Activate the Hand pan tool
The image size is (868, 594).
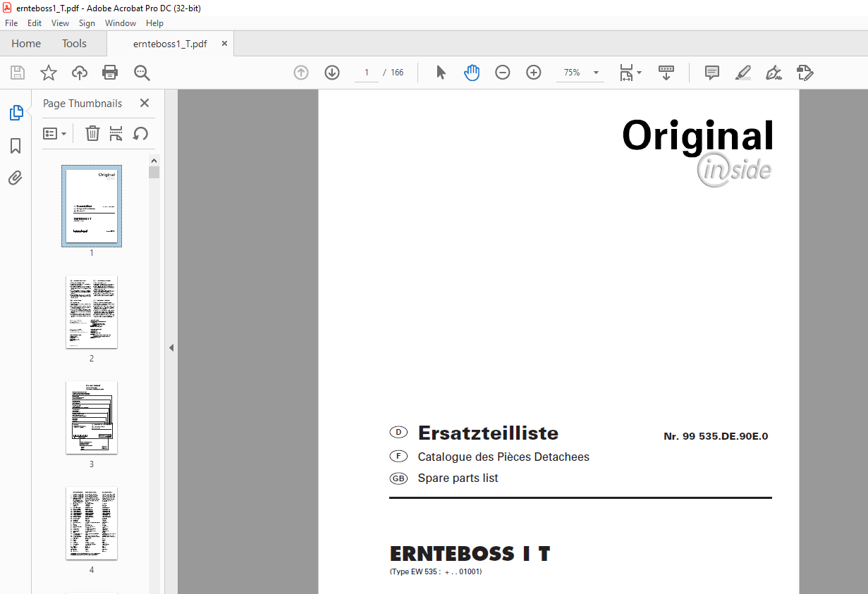472,73
